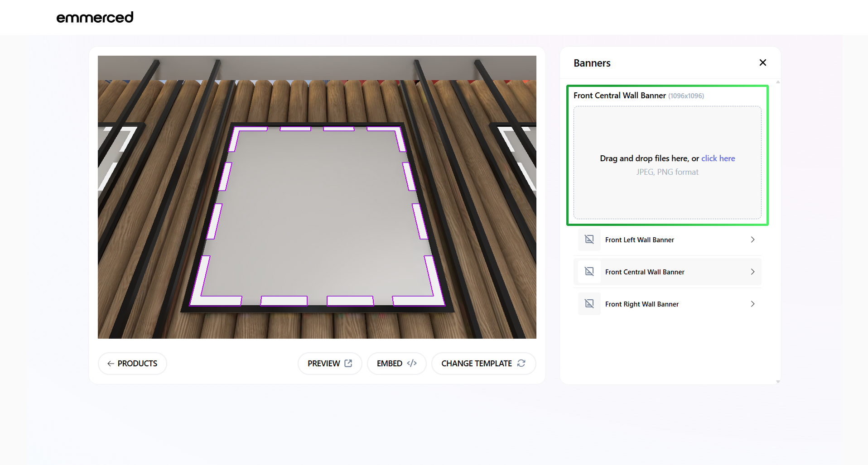Click the no-image icon for Front Central Wall Banner
This screenshot has width=868, height=465.
click(x=589, y=272)
